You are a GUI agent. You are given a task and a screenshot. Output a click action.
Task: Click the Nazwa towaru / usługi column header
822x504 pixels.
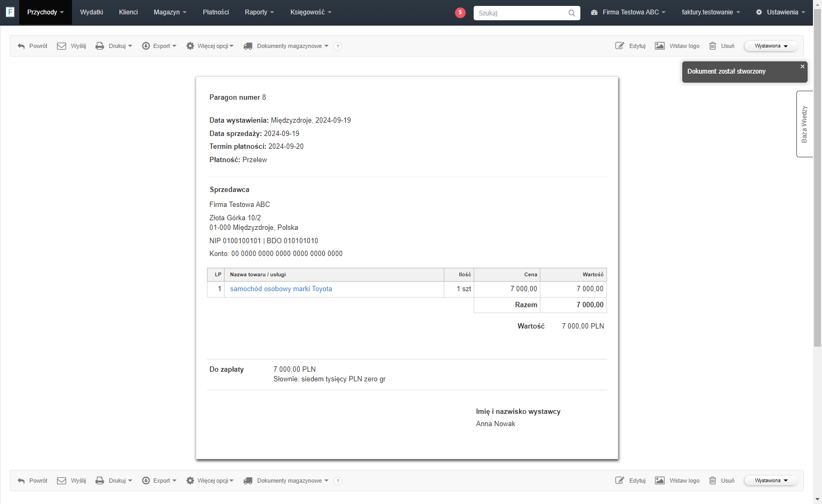(x=334, y=275)
